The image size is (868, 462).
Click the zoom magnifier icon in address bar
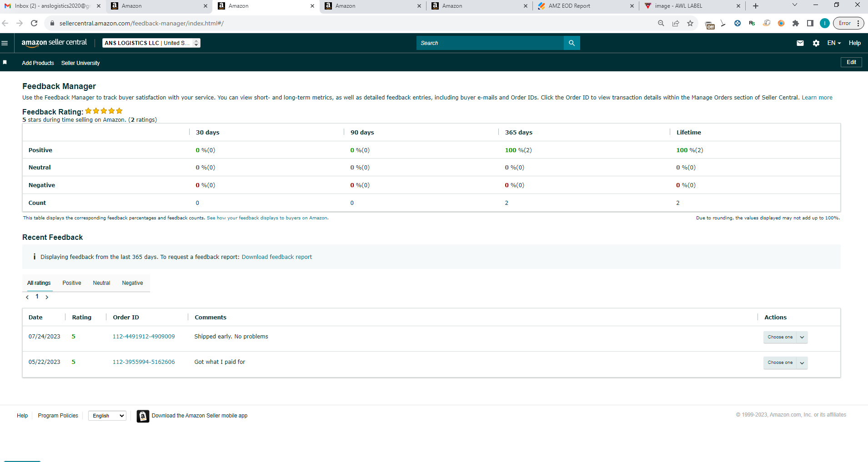pos(661,23)
